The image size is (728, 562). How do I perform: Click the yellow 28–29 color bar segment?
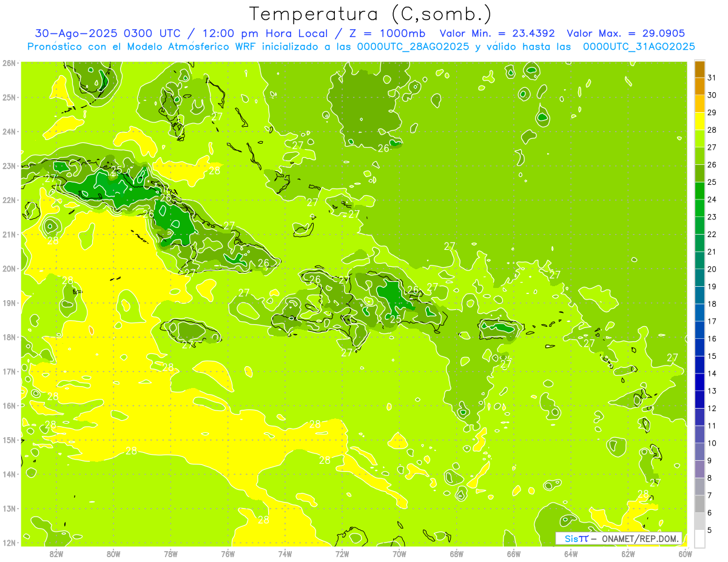pyautogui.click(x=699, y=121)
